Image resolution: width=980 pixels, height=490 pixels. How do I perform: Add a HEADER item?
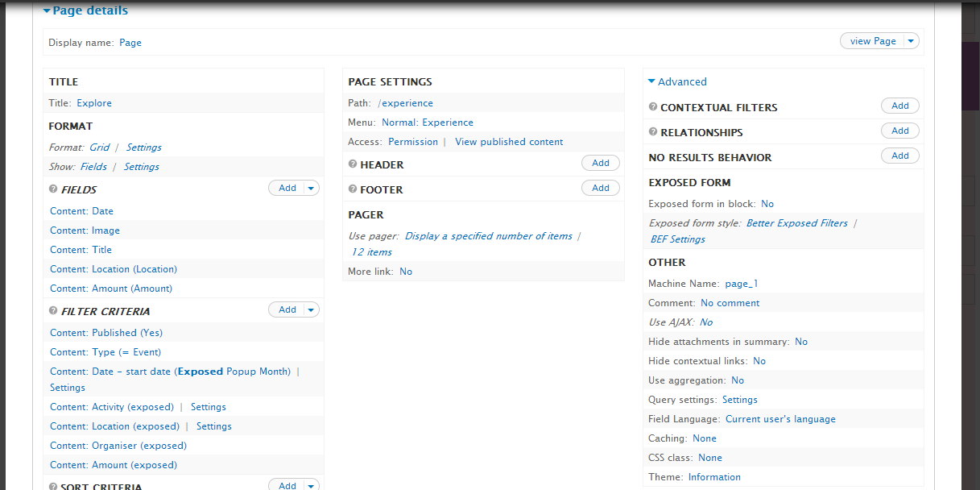point(601,163)
